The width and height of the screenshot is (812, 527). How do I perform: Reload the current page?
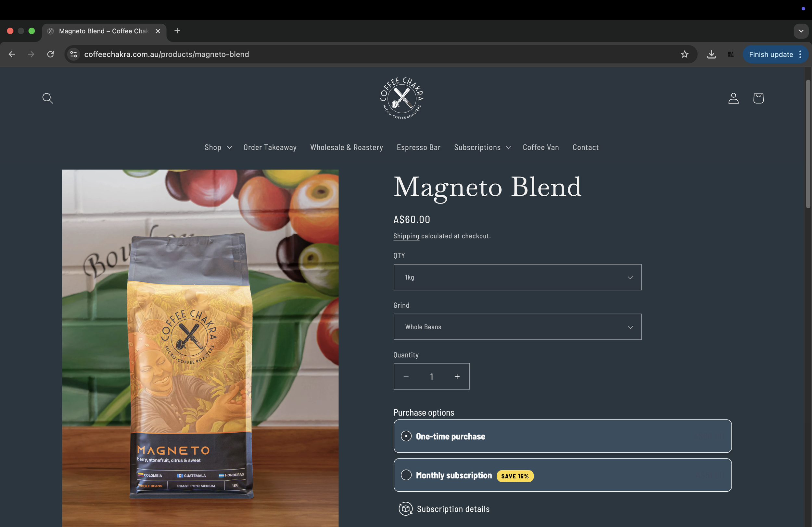coord(50,54)
